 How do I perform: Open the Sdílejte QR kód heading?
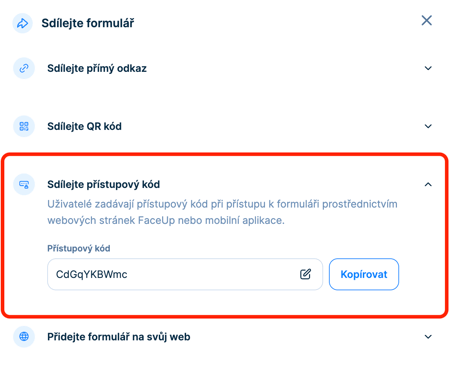coord(84,126)
